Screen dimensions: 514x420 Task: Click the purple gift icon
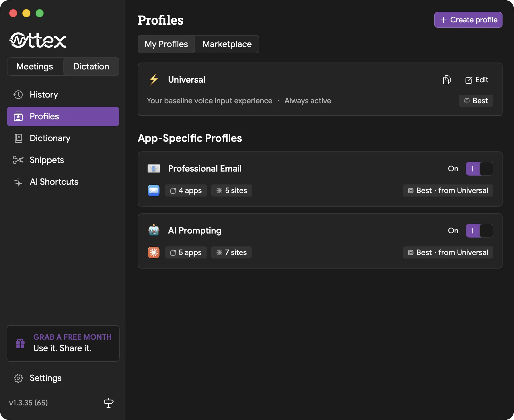tap(20, 343)
